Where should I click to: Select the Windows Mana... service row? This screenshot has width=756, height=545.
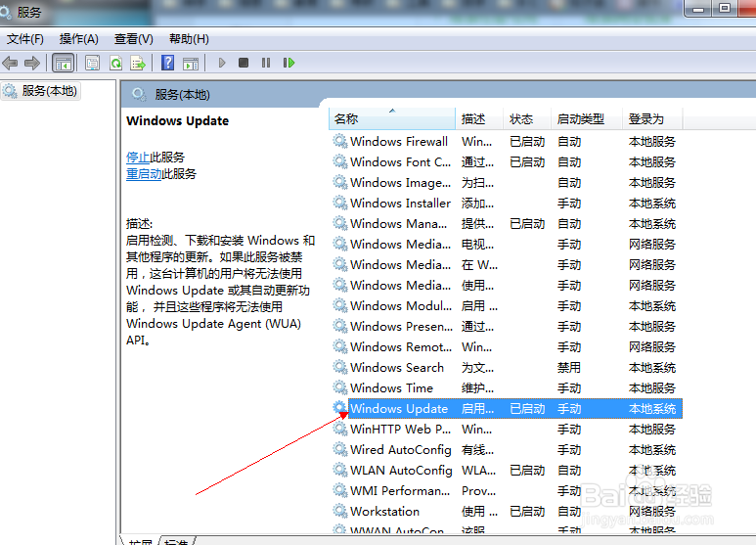click(506, 224)
